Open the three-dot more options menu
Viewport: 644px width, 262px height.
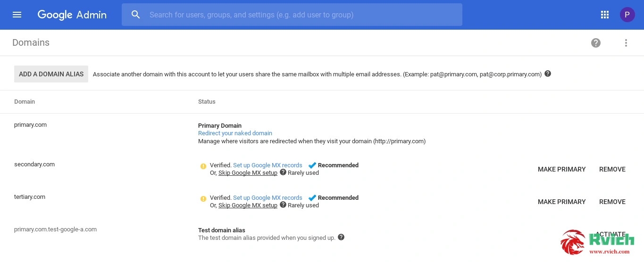coord(626,43)
